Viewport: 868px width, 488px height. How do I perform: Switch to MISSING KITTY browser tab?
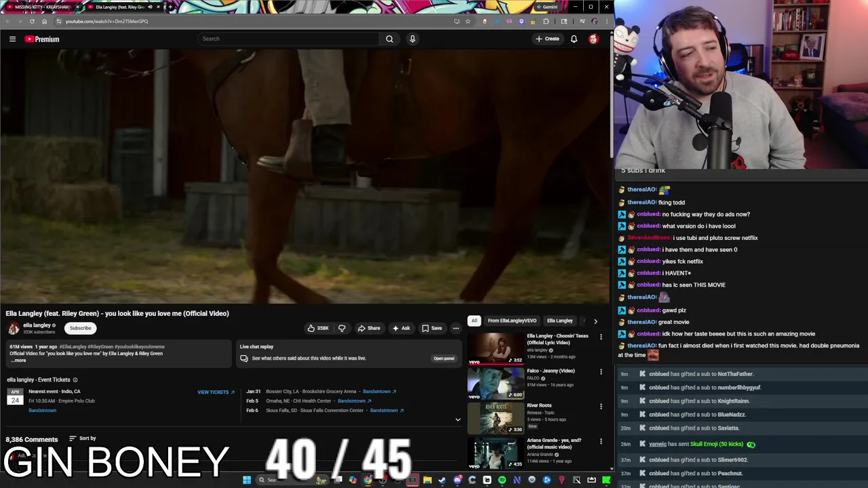pyautogui.click(x=41, y=7)
